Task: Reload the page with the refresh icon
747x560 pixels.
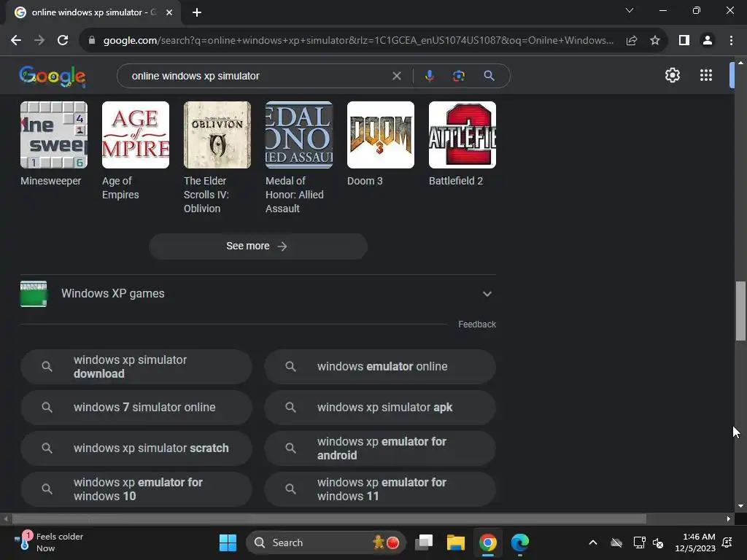Action: tap(63, 41)
